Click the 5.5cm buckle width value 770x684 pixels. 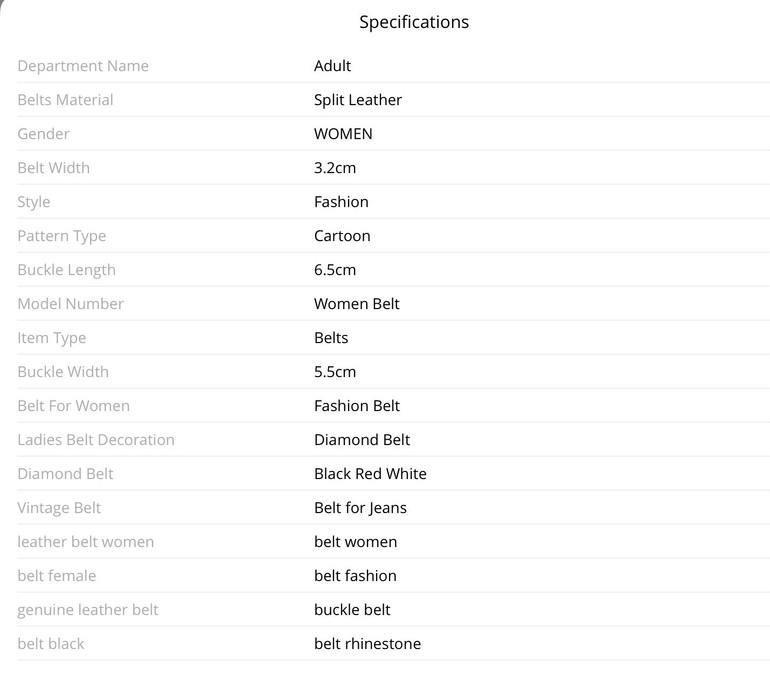335,372
